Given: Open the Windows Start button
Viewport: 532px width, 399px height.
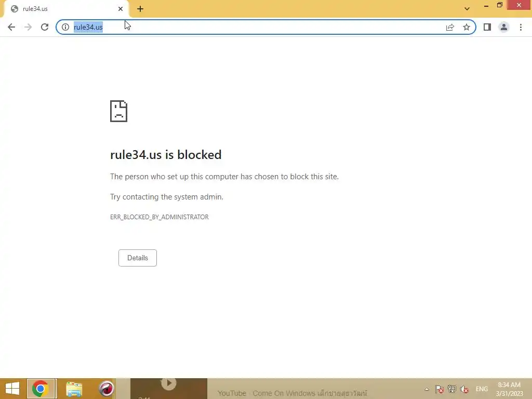Looking at the screenshot, I should (x=12, y=389).
